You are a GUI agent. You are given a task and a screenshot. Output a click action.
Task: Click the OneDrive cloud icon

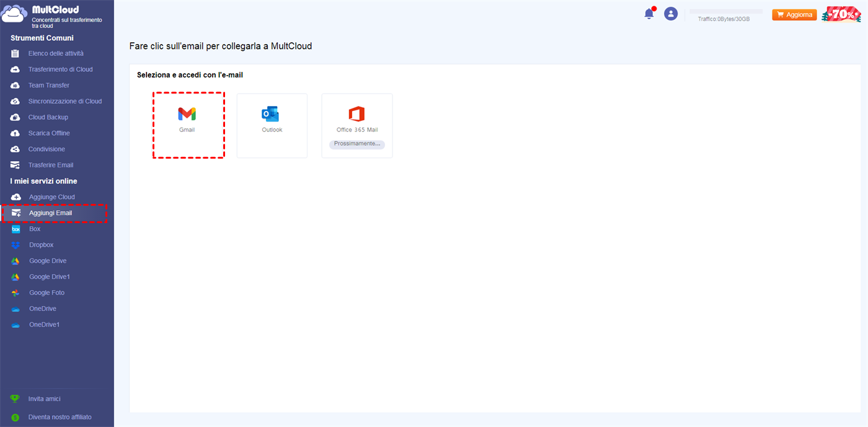pos(16,309)
